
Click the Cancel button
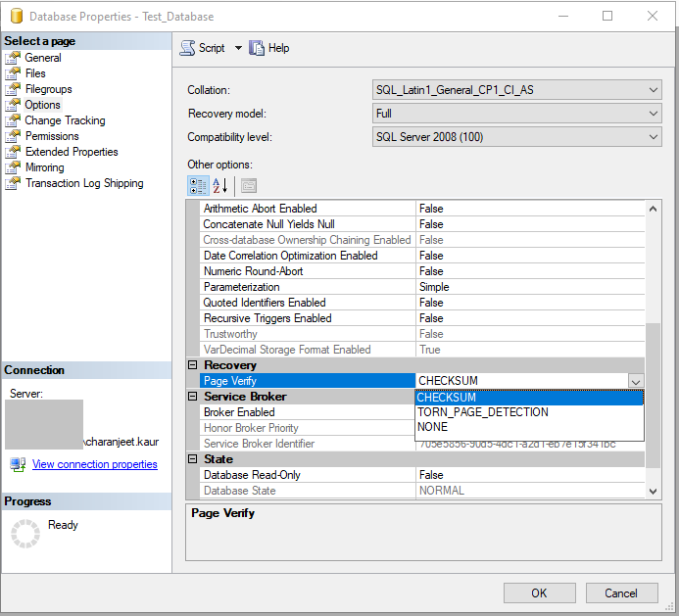pyautogui.click(x=621, y=593)
